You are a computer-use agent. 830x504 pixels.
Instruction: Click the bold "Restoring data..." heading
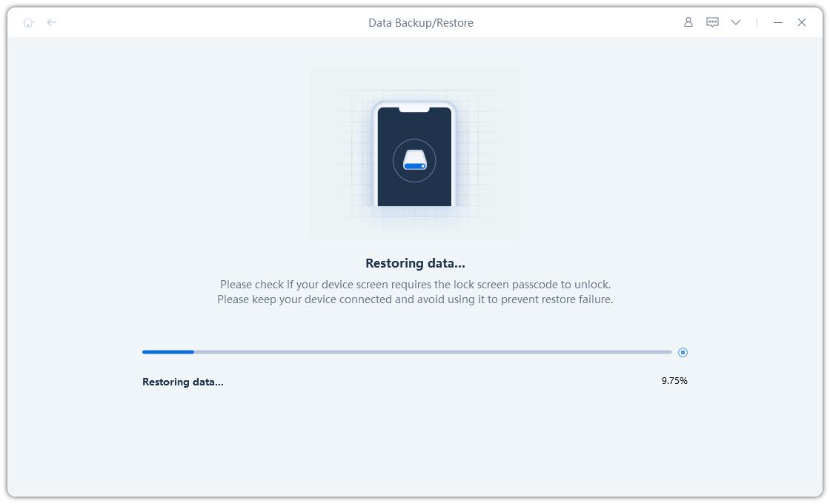(x=415, y=263)
